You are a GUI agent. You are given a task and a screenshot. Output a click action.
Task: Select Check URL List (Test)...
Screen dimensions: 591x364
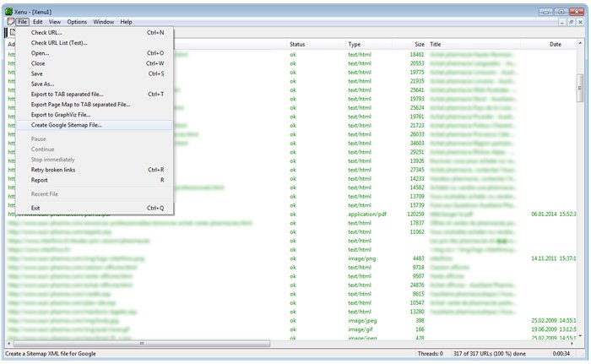click(95, 43)
